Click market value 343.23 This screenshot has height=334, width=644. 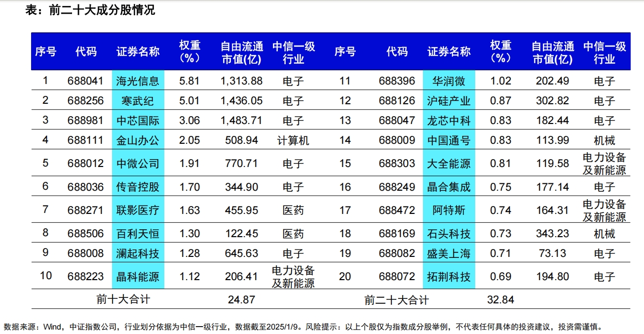553,233
